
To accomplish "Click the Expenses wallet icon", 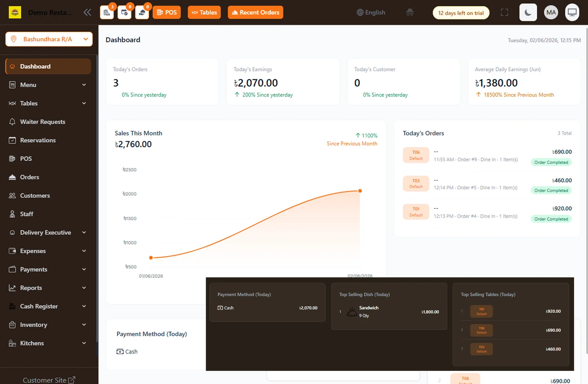I will coord(12,251).
